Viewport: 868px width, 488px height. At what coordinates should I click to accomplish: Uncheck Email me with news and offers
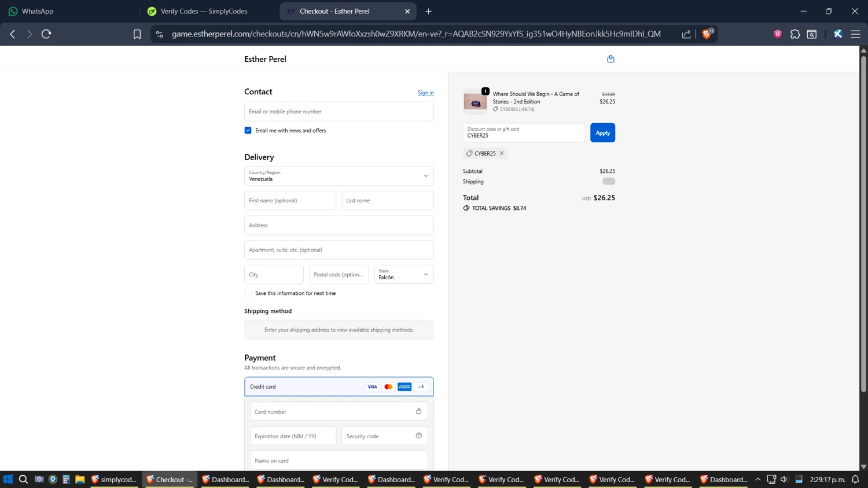(248, 131)
